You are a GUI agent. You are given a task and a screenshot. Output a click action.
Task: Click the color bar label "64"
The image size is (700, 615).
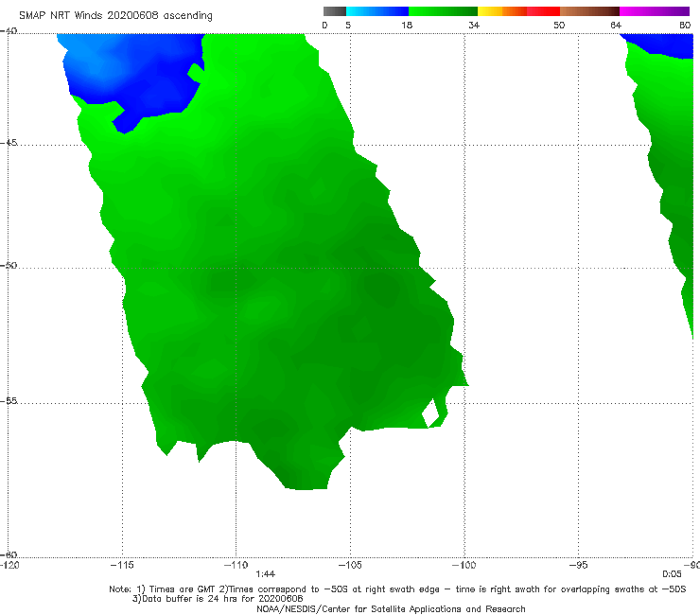[x=616, y=26]
